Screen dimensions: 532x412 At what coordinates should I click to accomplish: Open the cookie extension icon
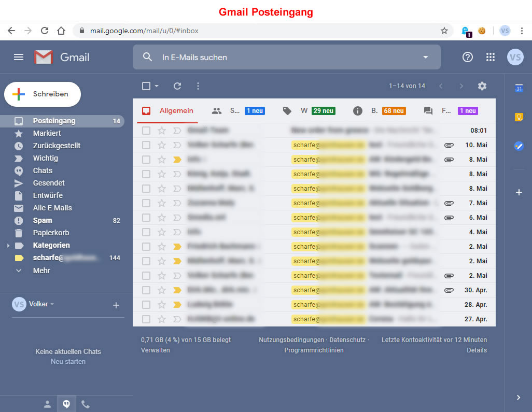pos(482,31)
